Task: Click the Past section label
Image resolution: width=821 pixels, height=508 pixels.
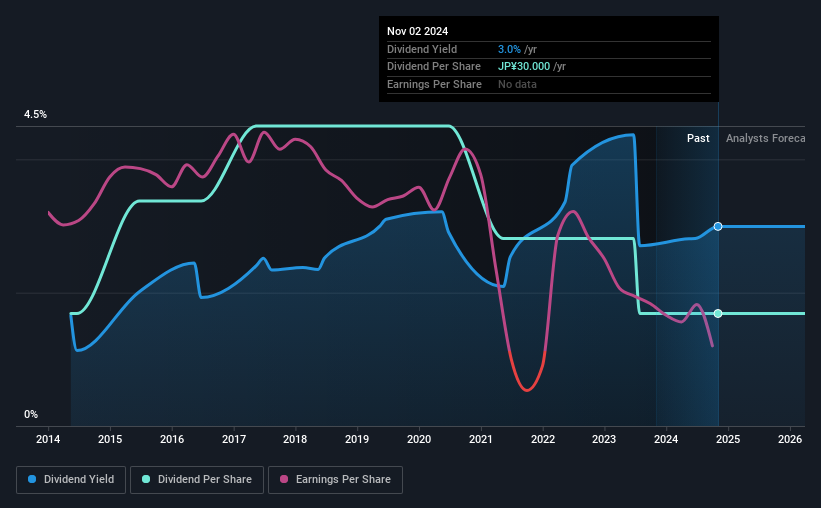Action: coord(698,138)
